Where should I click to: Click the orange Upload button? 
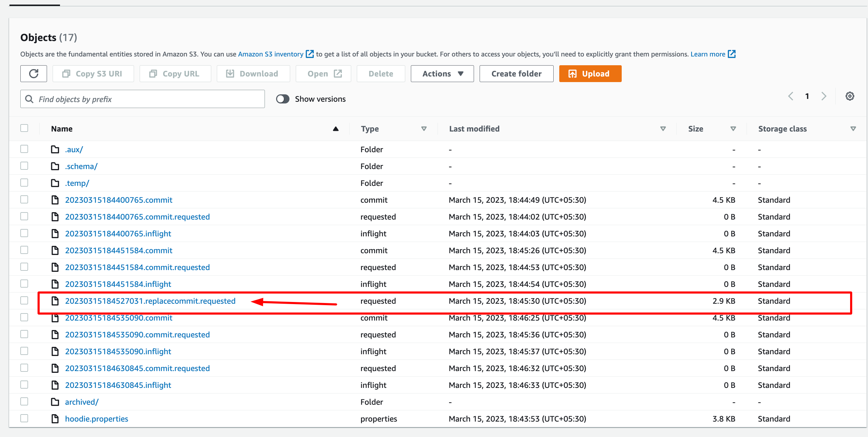tap(590, 74)
